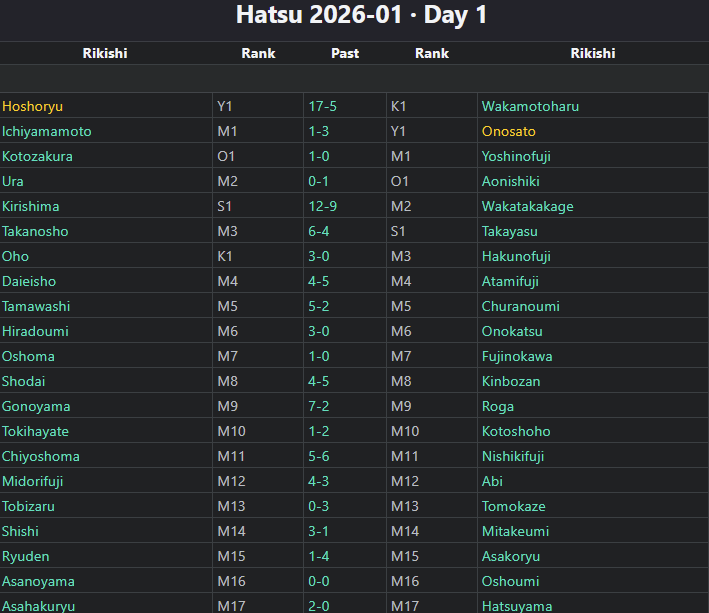Click the Onosato name link
709x613 pixels.
click(x=508, y=131)
